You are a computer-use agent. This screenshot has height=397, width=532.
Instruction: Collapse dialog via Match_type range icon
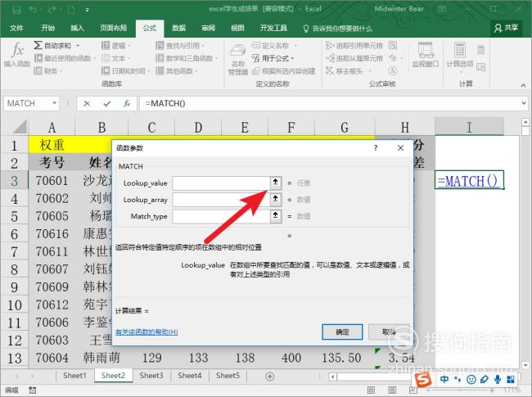click(x=276, y=216)
